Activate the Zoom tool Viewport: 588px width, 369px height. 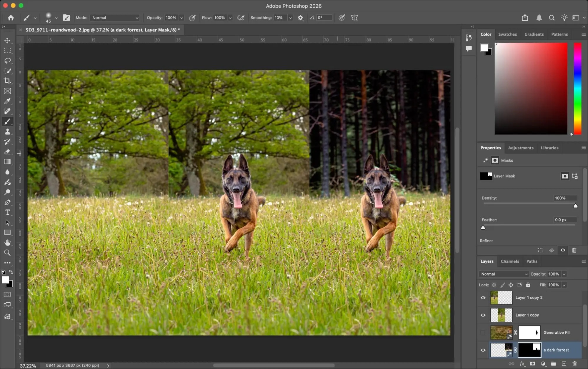pos(7,253)
